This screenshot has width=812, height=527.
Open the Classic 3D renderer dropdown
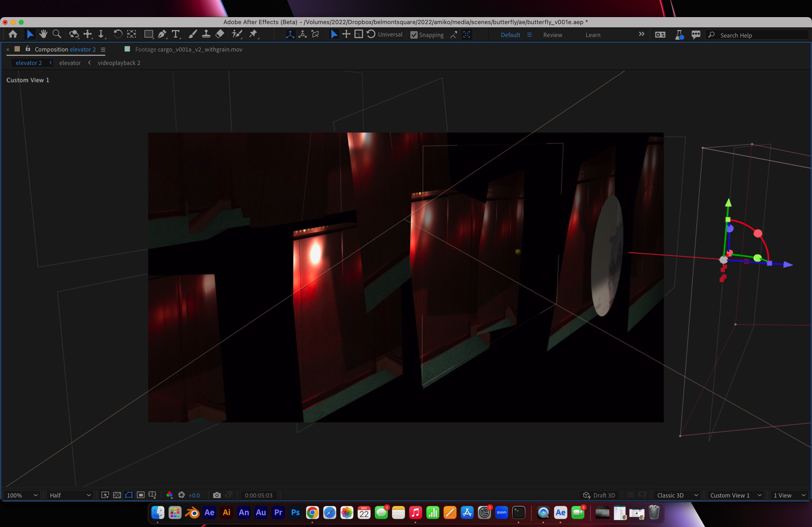(677, 495)
